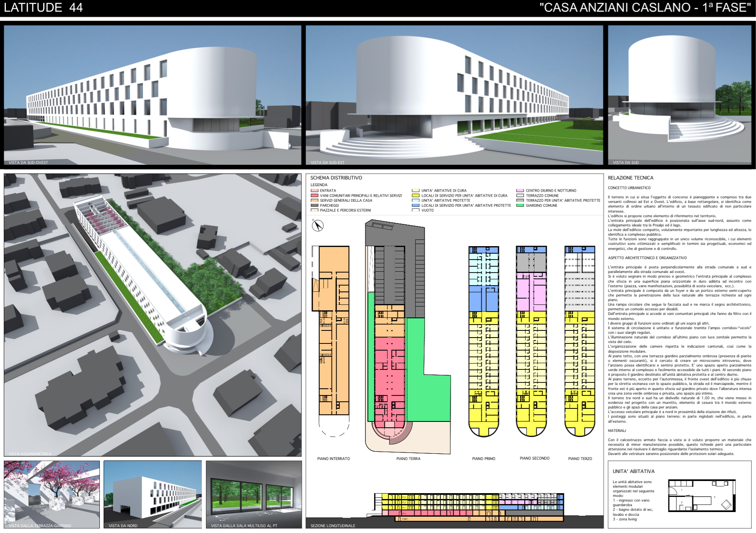Click the 'PIANO INTERRATO' label
The height and width of the screenshot is (533, 756).
pos(334,459)
